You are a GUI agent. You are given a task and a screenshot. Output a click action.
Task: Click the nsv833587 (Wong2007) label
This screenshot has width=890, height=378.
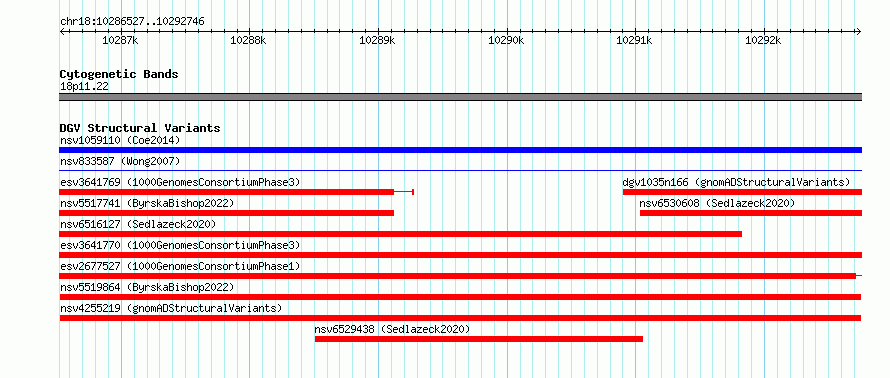[120, 161]
